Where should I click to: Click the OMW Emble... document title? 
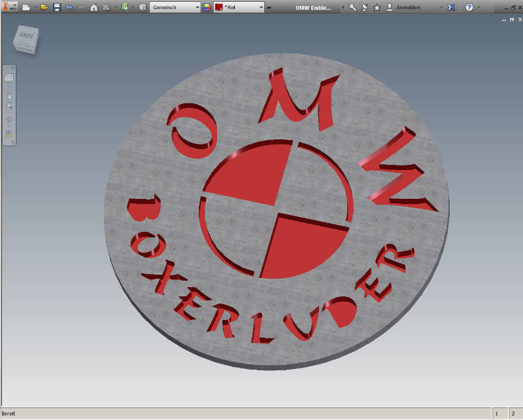click(x=313, y=8)
